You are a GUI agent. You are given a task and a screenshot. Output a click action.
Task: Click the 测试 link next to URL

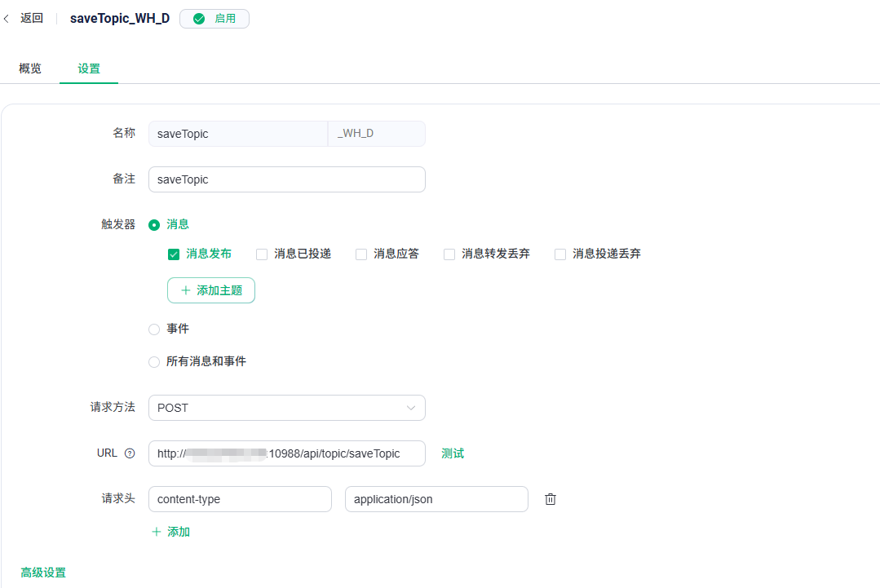point(453,453)
